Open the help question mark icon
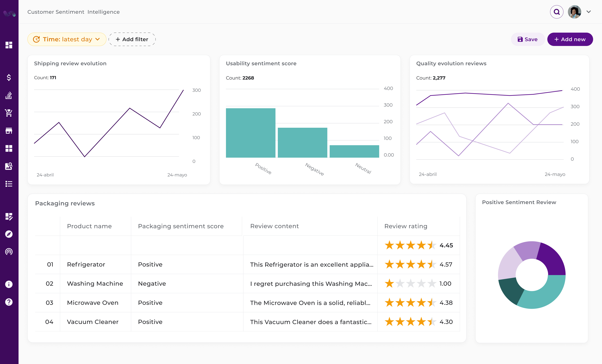Screen dimensions: 602x364 (x=9, y=302)
